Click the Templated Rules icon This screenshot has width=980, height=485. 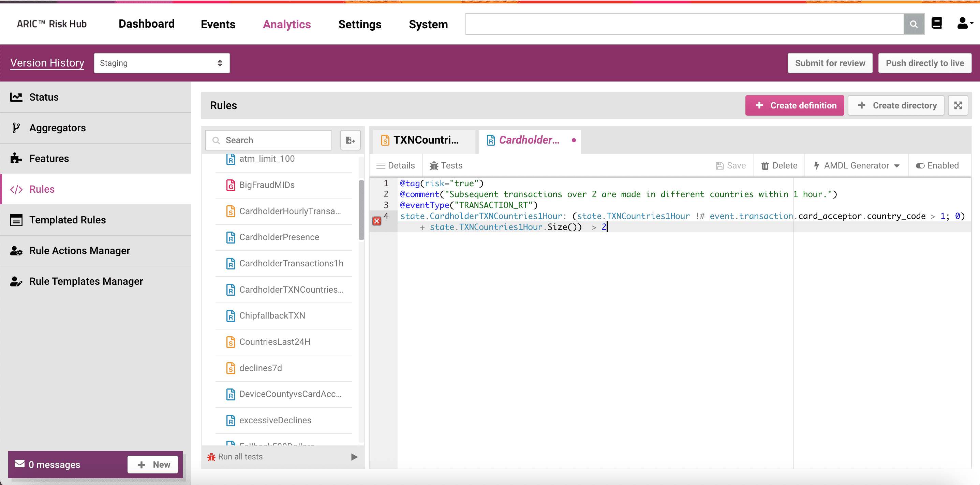point(16,220)
